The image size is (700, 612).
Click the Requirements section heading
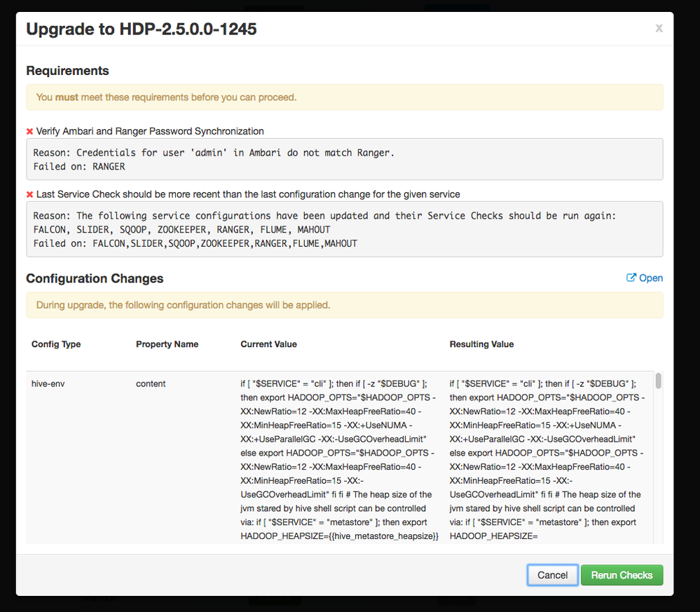pos(67,71)
